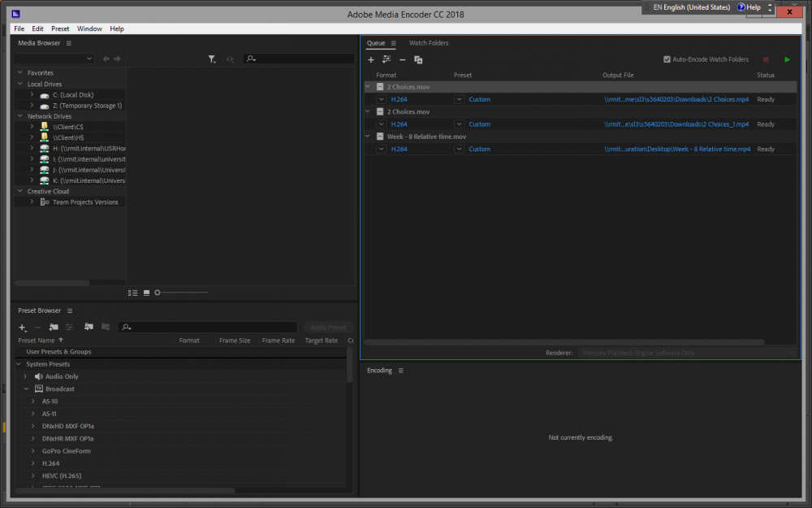Image resolution: width=812 pixels, height=508 pixels.
Task: Import presets using the import icon
Action: coord(89,327)
